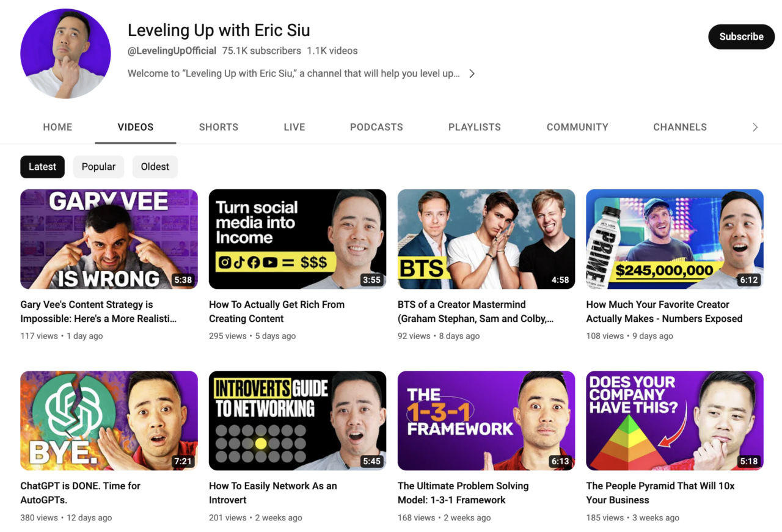This screenshot has width=782, height=532.
Task: Click the right arrow to reveal more tabs
Action: tap(755, 127)
